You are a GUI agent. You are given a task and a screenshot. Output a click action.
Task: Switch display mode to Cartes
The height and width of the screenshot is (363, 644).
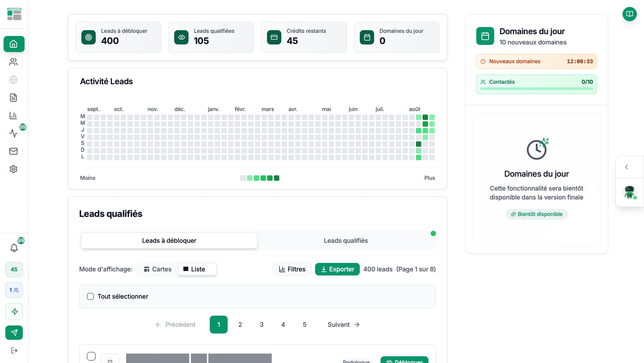point(157,269)
